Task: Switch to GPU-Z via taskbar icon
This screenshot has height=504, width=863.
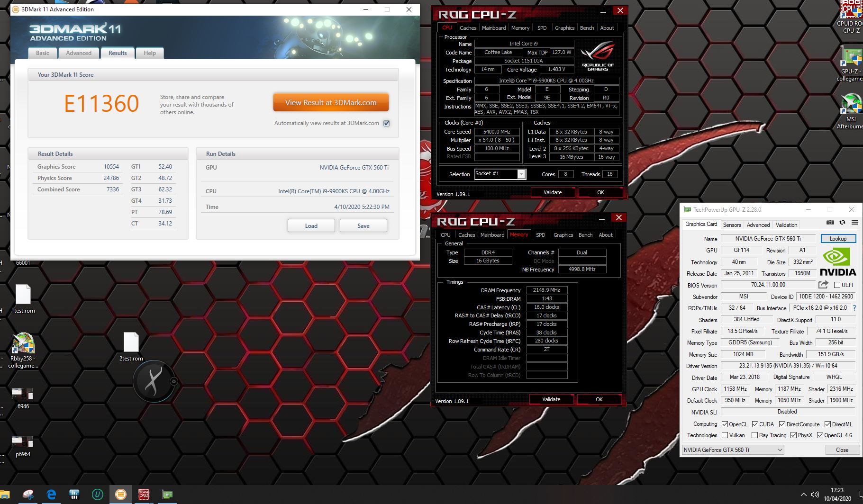Action: 167,495
